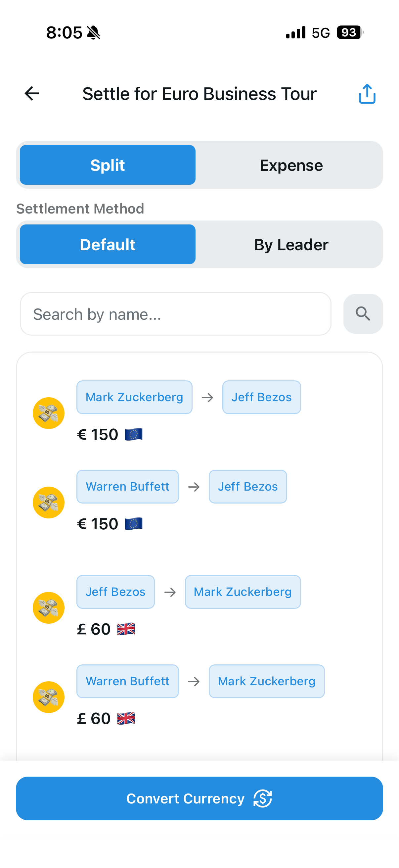Screen dimensions: 399x868
Task: Click the Jeff Bezos chip in the £60 row
Action: (x=115, y=591)
